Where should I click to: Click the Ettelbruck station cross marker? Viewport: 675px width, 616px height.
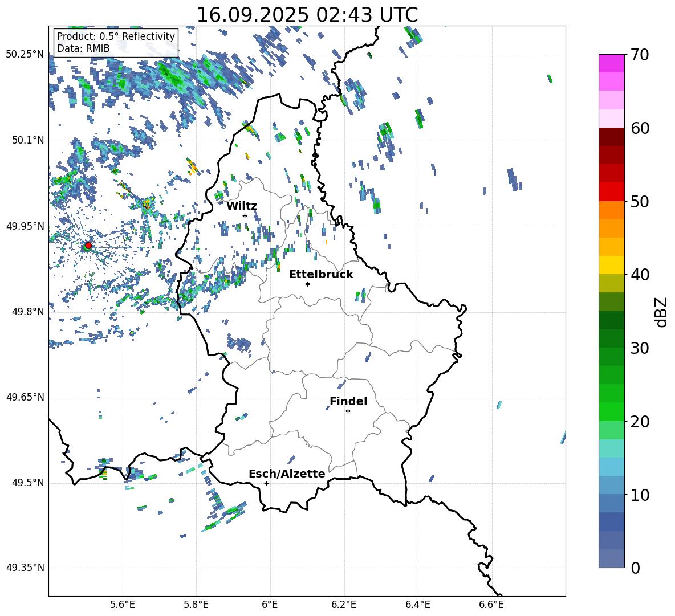[x=307, y=284]
